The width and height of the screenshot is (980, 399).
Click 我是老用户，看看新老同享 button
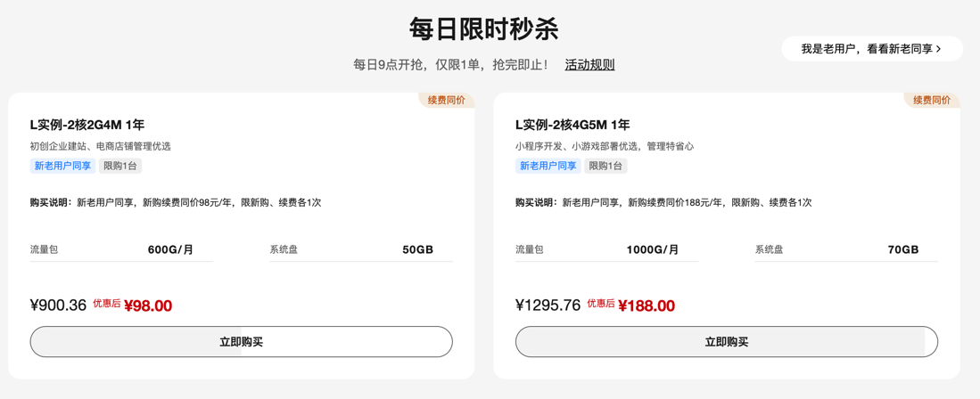click(x=872, y=49)
